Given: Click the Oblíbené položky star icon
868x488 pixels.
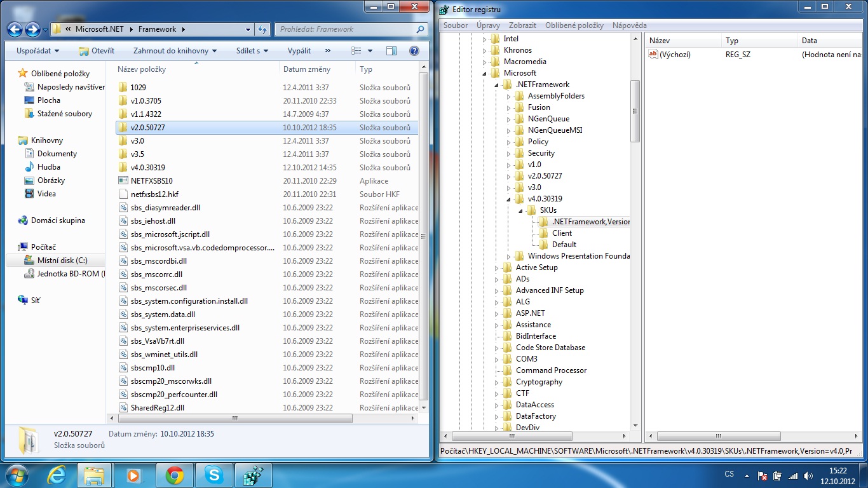Looking at the screenshot, I should [23, 73].
